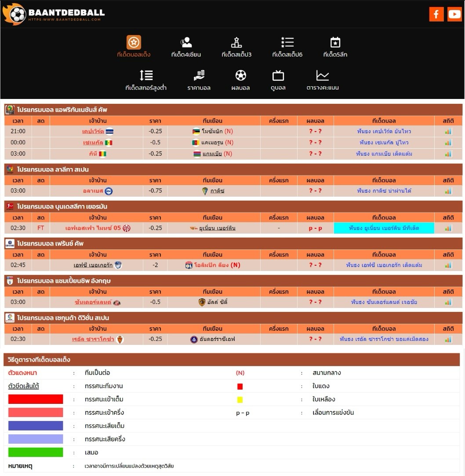The width and height of the screenshot is (465, 476).
Task: Click the เซเนกัล home team link
Action: [x=93, y=143]
